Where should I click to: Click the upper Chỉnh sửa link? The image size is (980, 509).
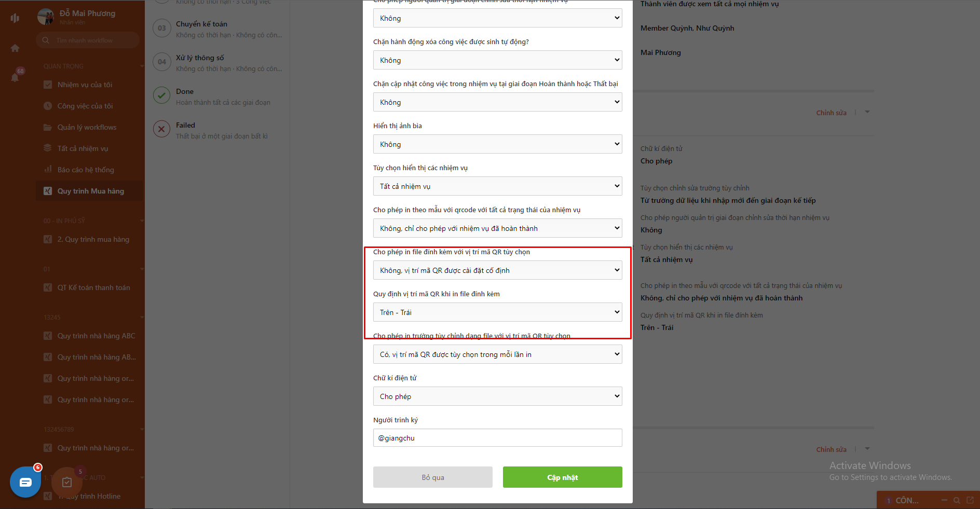tap(831, 113)
